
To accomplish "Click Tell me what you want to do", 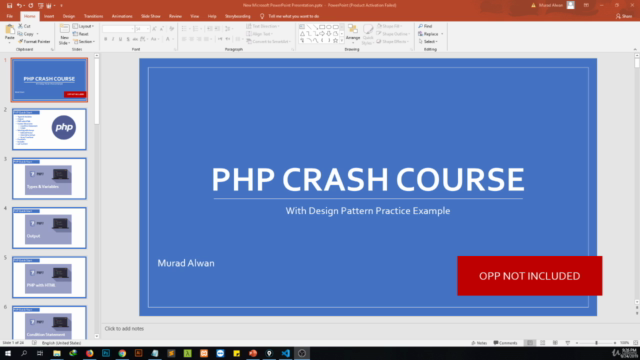I will point(290,16).
